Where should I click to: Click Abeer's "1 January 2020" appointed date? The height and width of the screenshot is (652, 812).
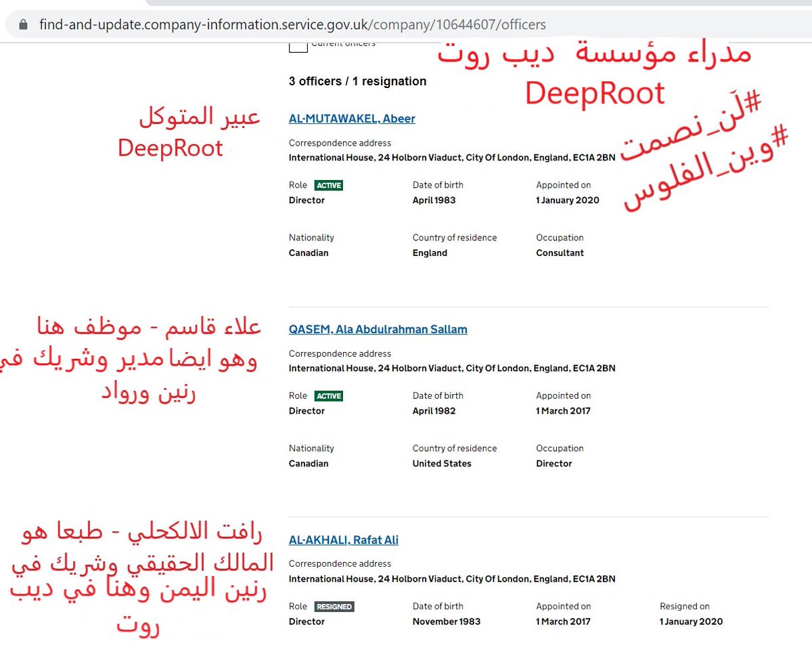[x=567, y=200]
